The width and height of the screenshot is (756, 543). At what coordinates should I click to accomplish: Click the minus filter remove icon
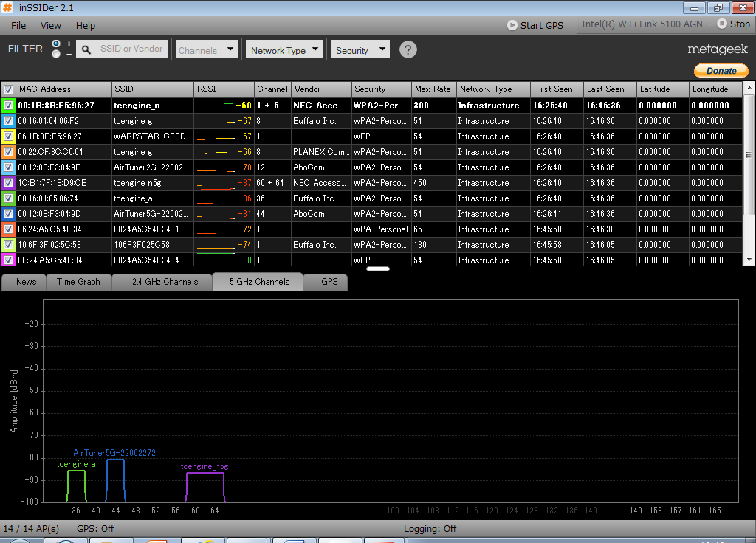(69, 54)
